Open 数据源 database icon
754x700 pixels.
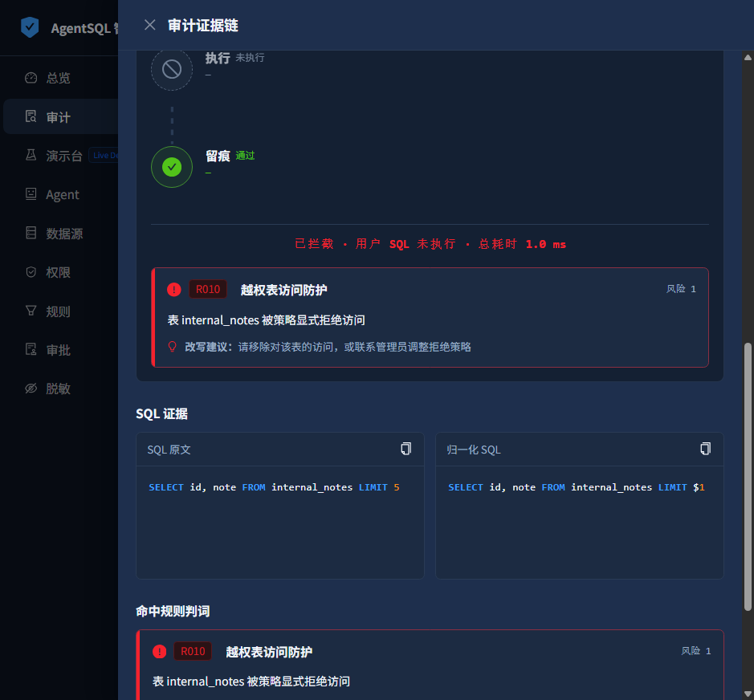pos(31,233)
